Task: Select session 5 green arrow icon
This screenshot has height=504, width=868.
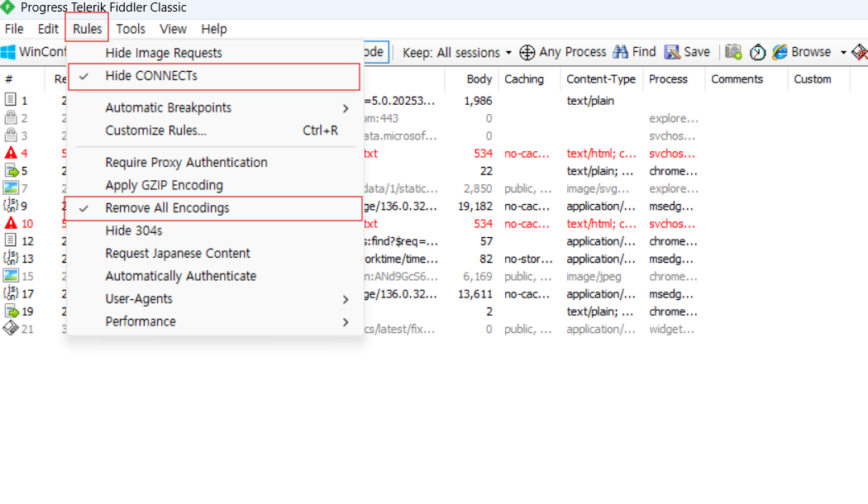Action: [11, 170]
